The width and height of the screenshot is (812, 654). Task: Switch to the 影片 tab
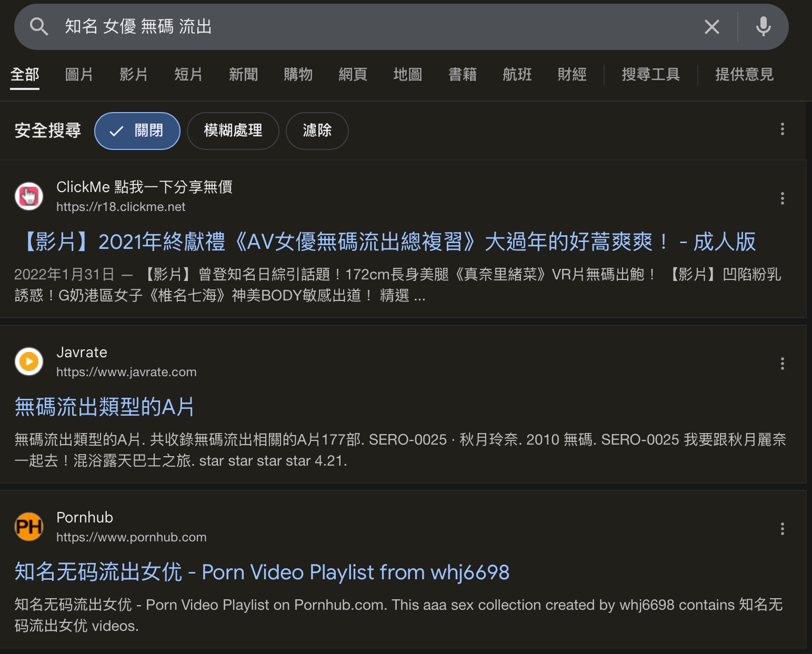(134, 75)
